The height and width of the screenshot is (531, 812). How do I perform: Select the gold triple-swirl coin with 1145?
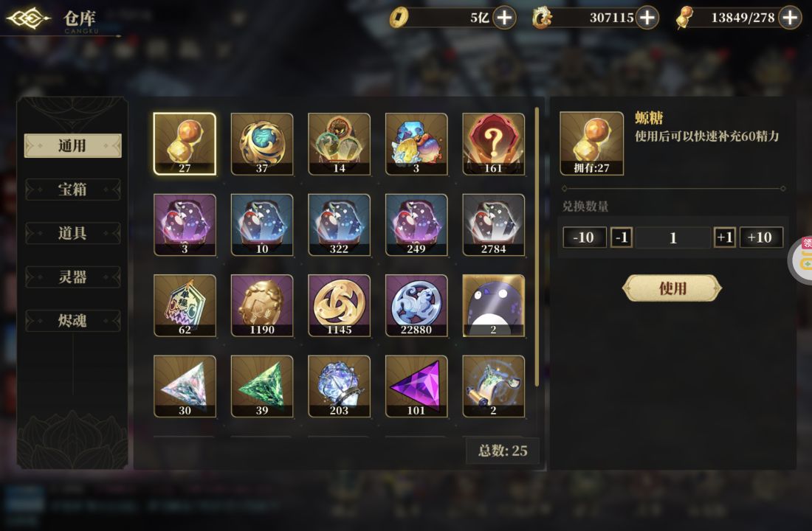(x=339, y=305)
